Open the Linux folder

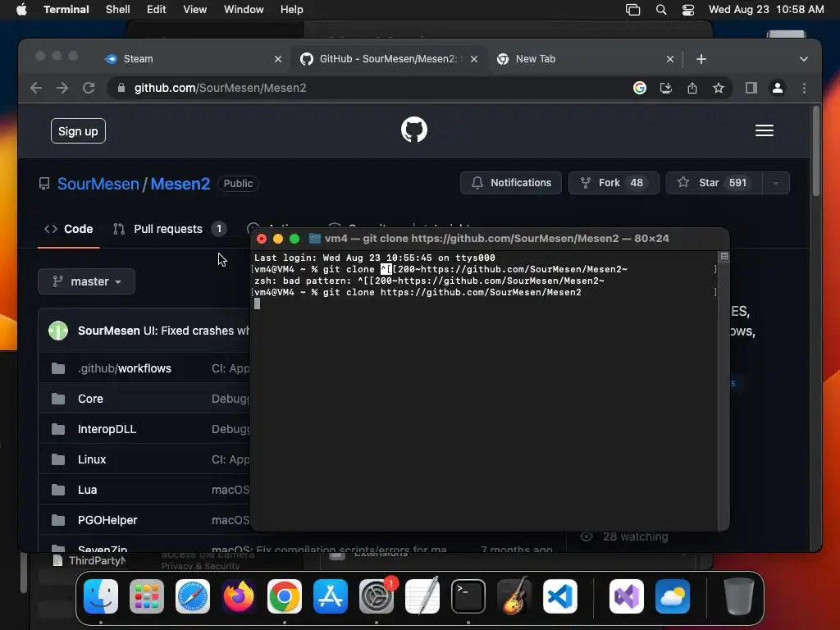pos(92,459)
